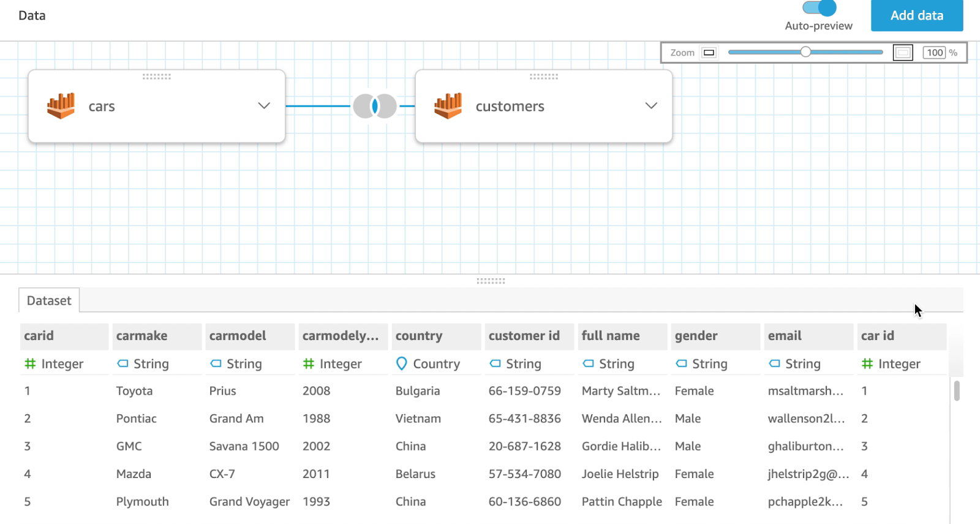Image resolution: width=980 pixels, height=524 pixels.
Task: Click the Grand Am cell
Action: tap(236, 419)
